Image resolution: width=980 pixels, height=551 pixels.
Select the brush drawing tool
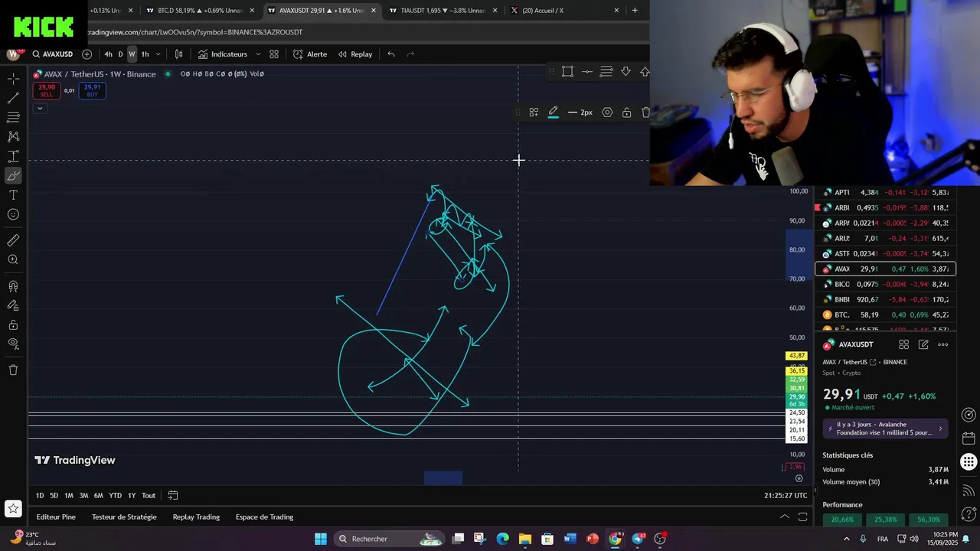click(x=13, y=176)
